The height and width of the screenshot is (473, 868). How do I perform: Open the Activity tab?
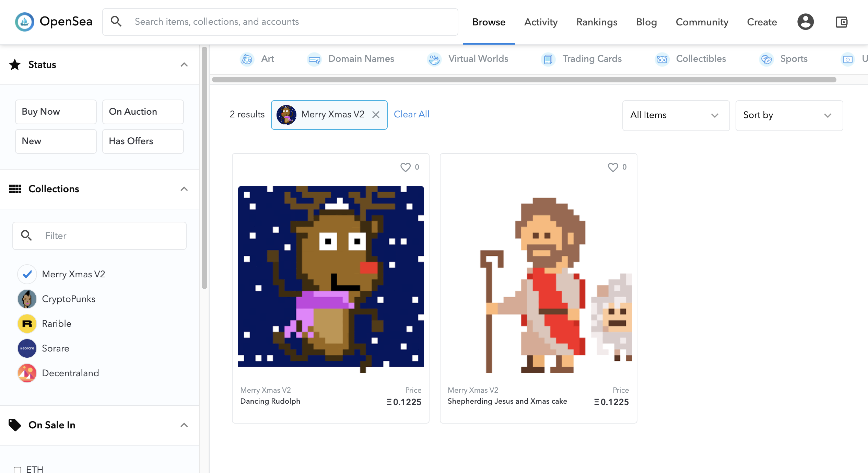[x=541, y=22]
